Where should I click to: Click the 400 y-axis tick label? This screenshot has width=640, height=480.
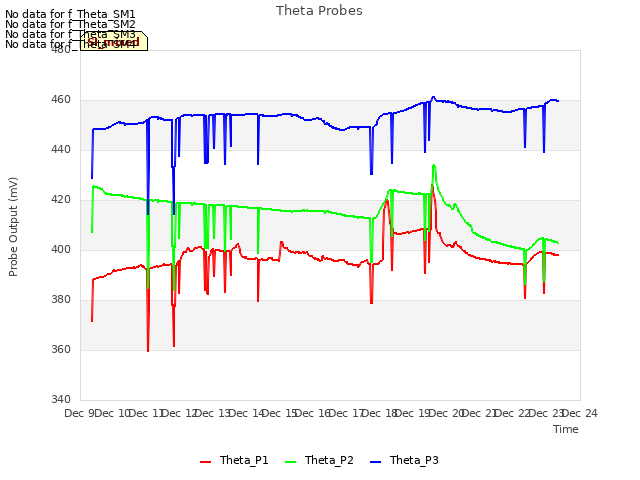coord(61,249)
